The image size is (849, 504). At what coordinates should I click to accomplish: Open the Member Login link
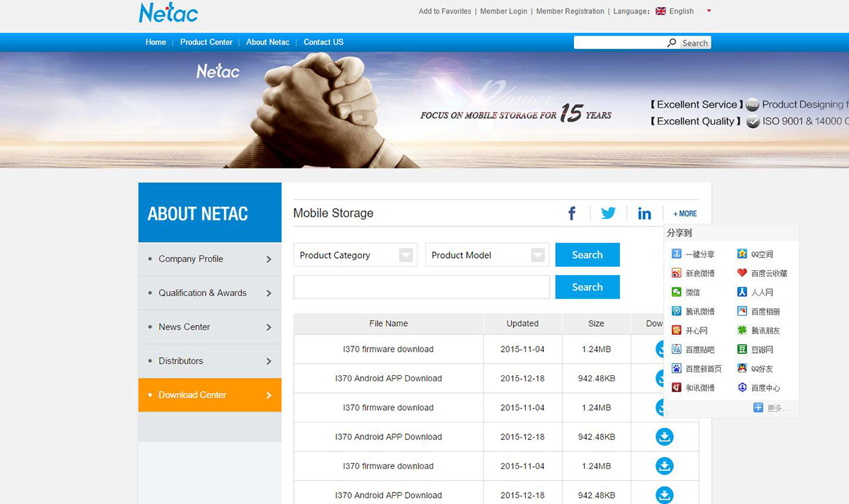(503, 11)
